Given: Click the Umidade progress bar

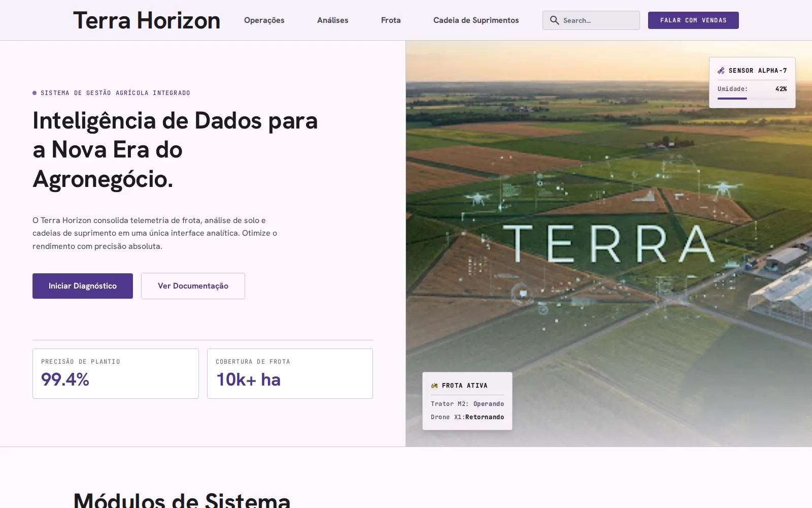Looking at the screenshot, I should click(x=752, y=99).
